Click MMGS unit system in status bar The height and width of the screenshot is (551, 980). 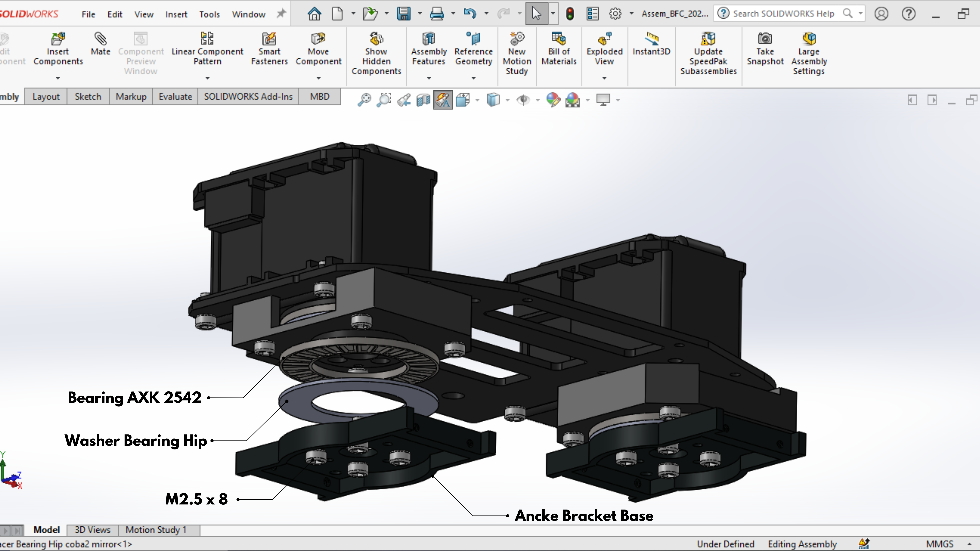940,544
